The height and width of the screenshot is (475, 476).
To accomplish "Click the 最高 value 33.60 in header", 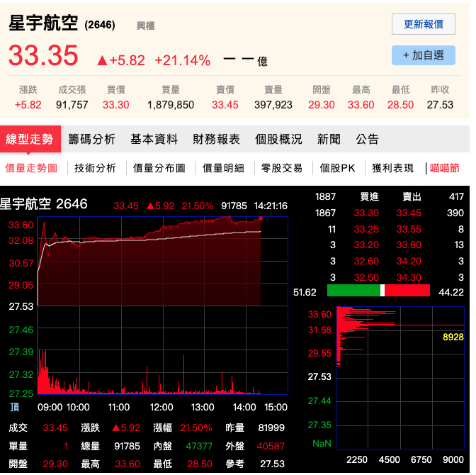I will 361,105.
